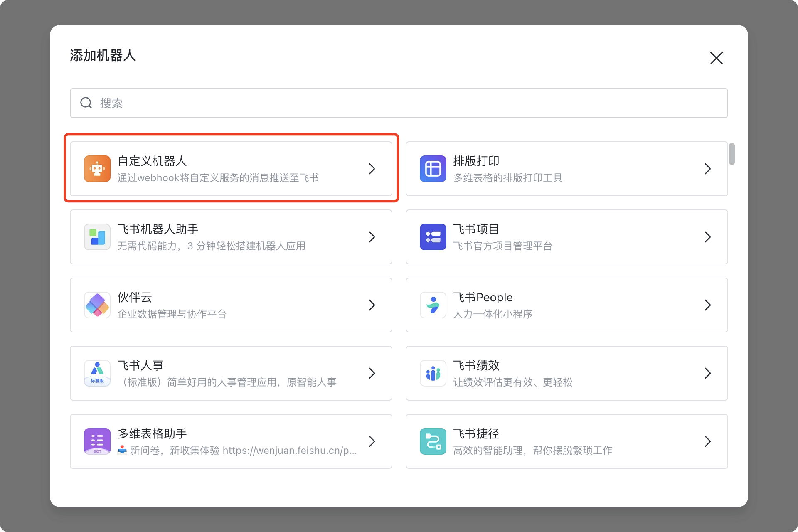Click the 伙伴云 diamond icon

(x=97, y=305)
